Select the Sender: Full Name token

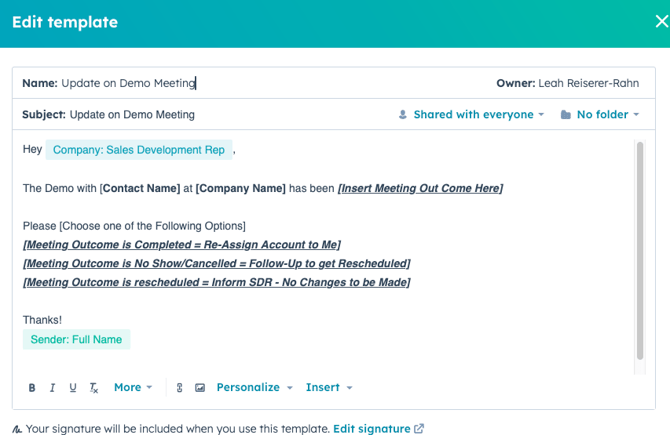[x=76, y=339]
